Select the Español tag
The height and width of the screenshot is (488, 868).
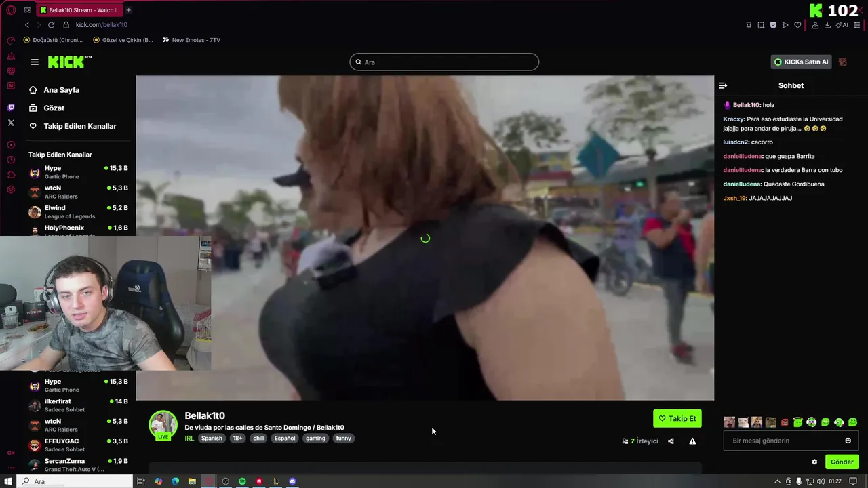(285, 439)
